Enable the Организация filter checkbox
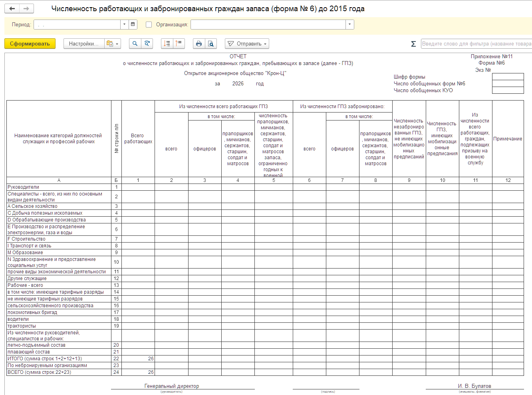The width and height of the screenshot is (532, 395). (149, 25)
